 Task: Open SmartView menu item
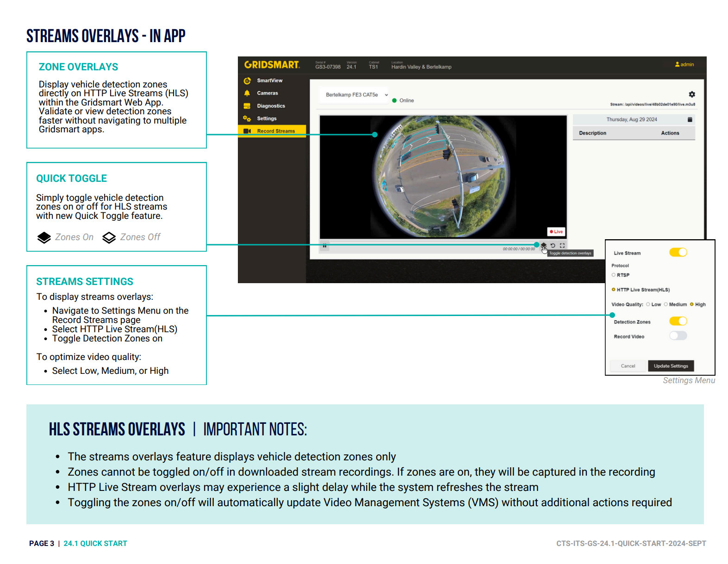point(270,81)
